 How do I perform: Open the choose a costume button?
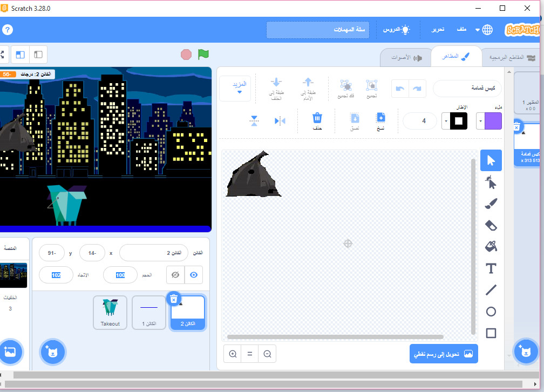[526, 352]
